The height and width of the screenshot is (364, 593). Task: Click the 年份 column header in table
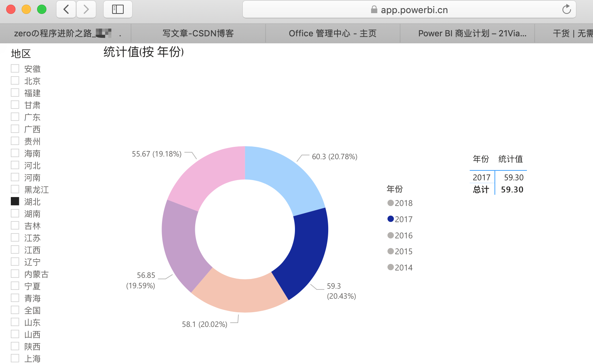point(481,159)
